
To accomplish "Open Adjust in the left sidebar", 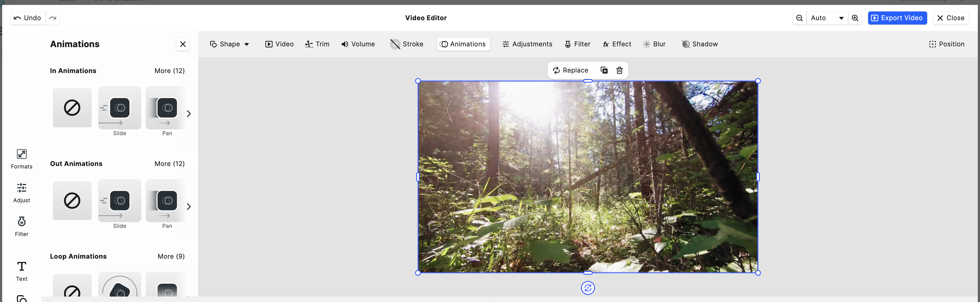I will pos(22,193).
